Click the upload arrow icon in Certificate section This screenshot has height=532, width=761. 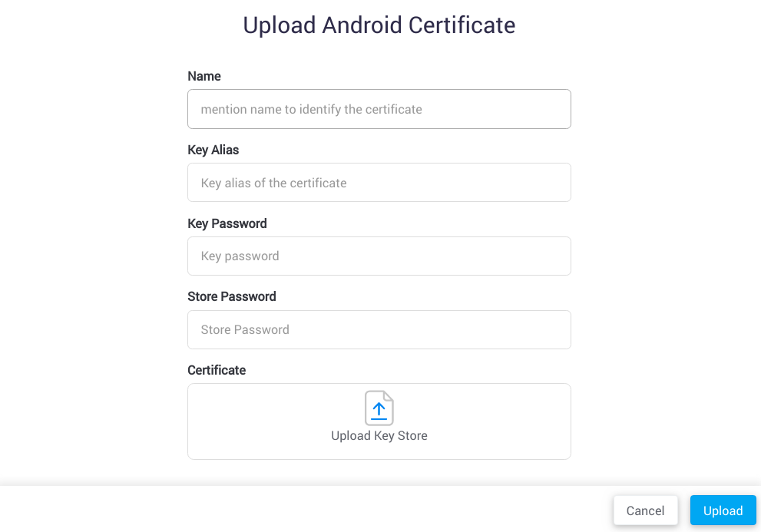pyautogui.click(x=379, y=408)
